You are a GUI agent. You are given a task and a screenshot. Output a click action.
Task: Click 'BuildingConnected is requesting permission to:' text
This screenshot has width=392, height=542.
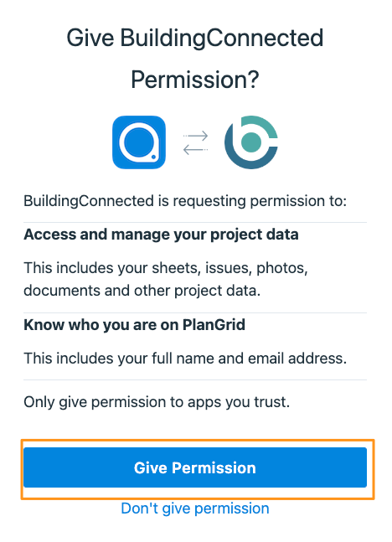click(x=185, y=201)
